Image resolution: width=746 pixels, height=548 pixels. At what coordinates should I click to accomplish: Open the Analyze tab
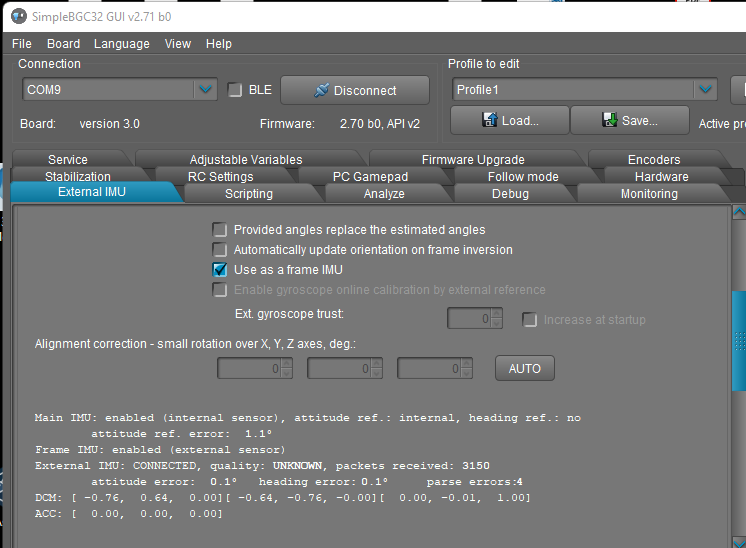[384, 194]
